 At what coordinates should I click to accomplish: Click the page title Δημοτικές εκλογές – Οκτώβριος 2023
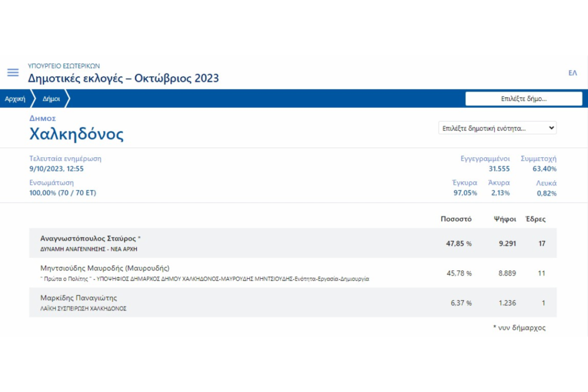tap(123, 78)
